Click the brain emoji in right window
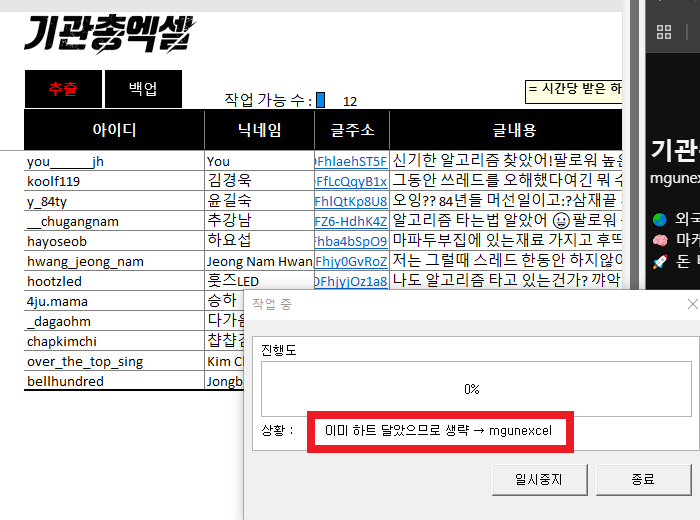This screenshot has width=700, height=520. (x=660, y=240)
